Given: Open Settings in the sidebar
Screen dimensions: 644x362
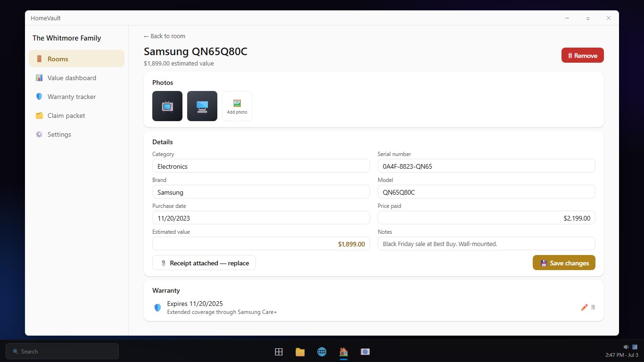Looking at the screenshot, I should click(x=76, y=134).
